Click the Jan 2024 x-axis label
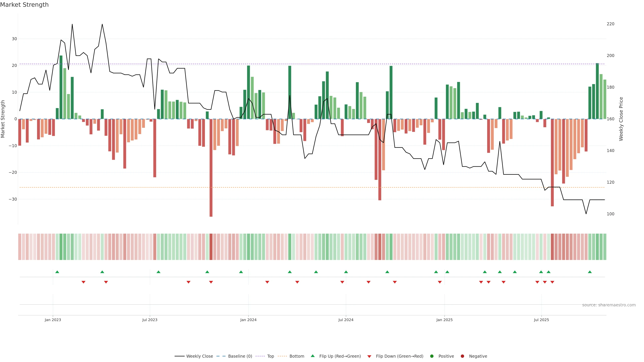Viewport: 644px width, 362px height. point(248,320)
